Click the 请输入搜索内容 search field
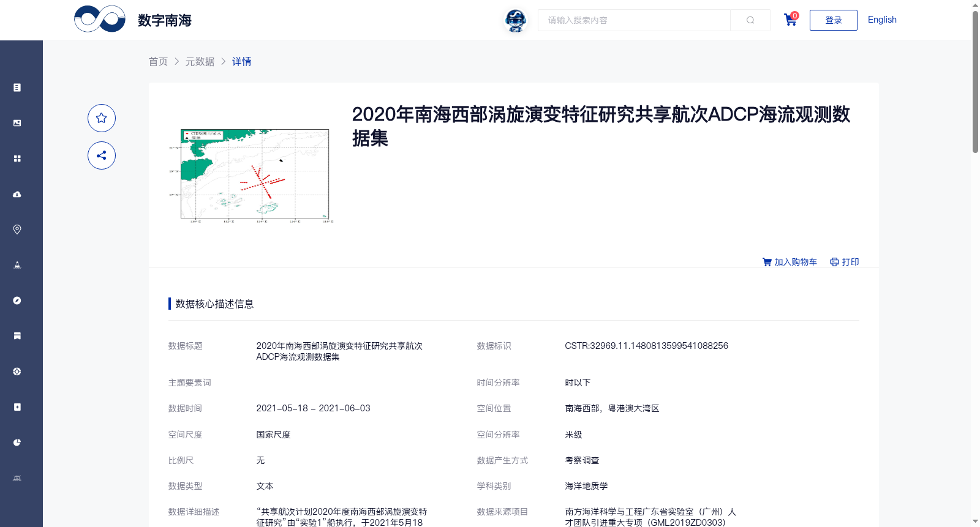The height and width of the screenshot is (527, 980). click(634, 20)
